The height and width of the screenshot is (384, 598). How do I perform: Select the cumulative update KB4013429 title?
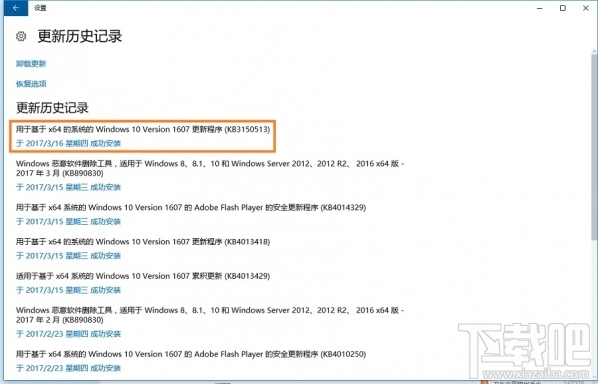pos(143,276)
